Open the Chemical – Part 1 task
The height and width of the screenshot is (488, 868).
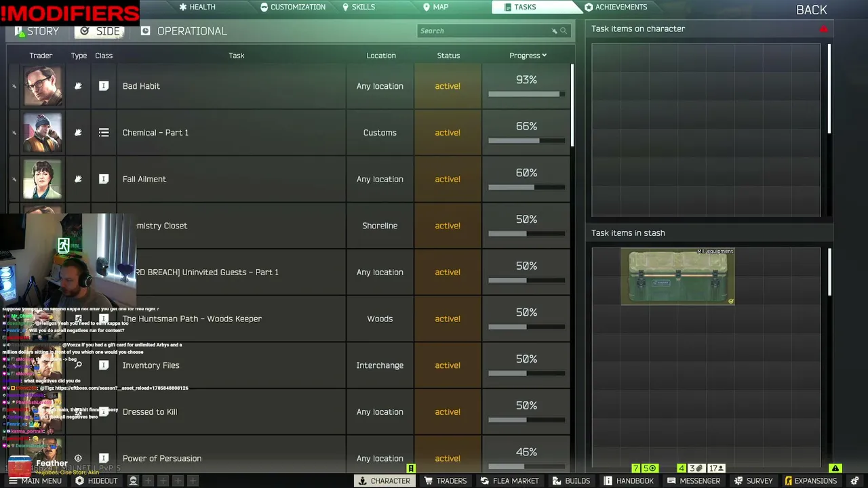[155, 133]
